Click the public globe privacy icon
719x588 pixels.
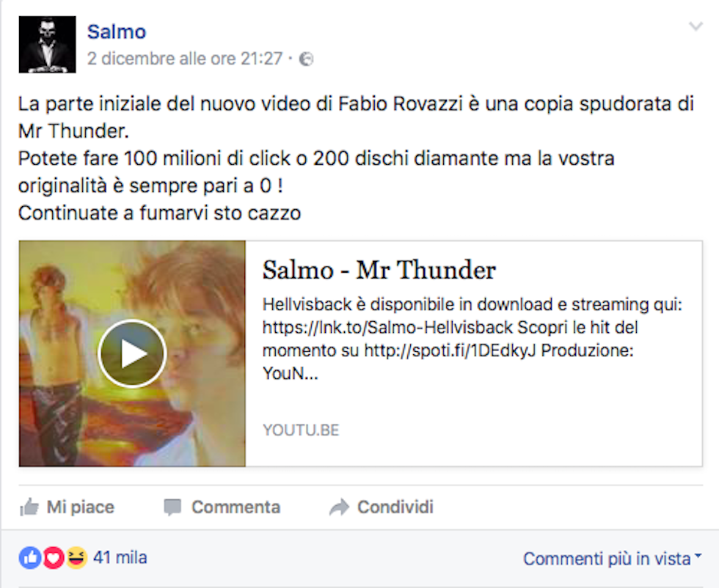click(x=306, y=59)
